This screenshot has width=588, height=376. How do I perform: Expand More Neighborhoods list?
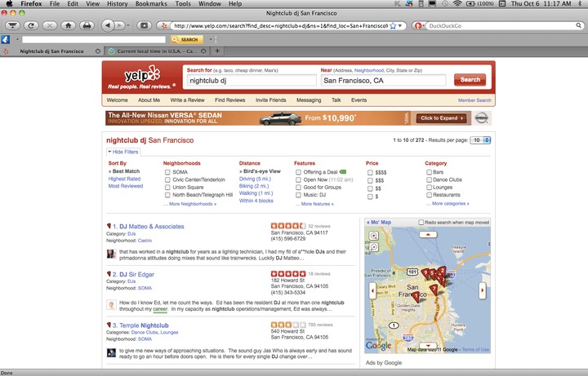(x=193, y=204)
